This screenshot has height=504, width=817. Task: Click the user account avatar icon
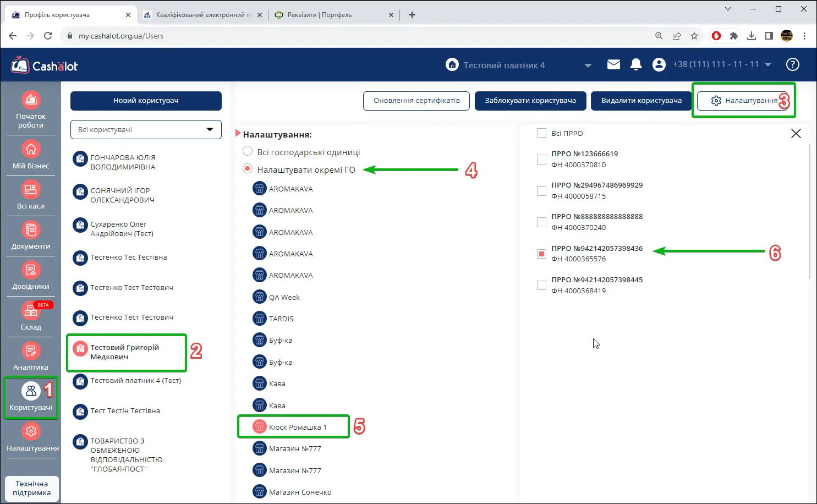pos(659,64)
